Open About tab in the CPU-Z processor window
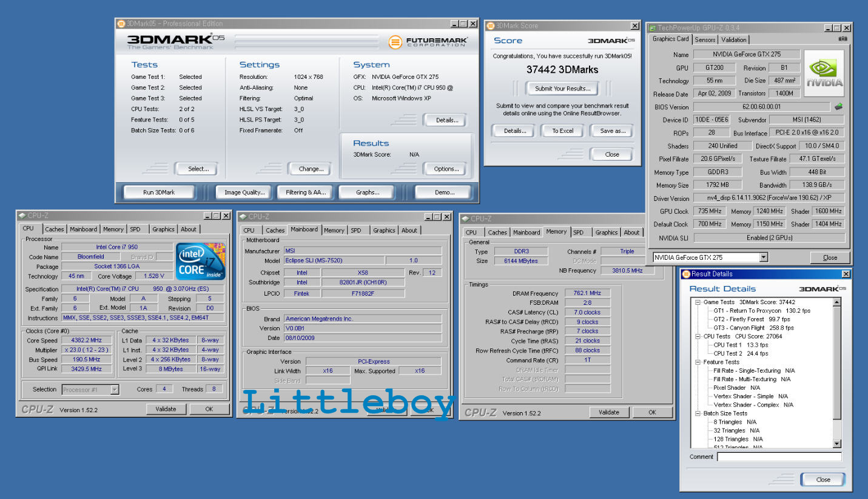Image resolution: width=868 pixels, height=499 pixels. tap(189, 229)
